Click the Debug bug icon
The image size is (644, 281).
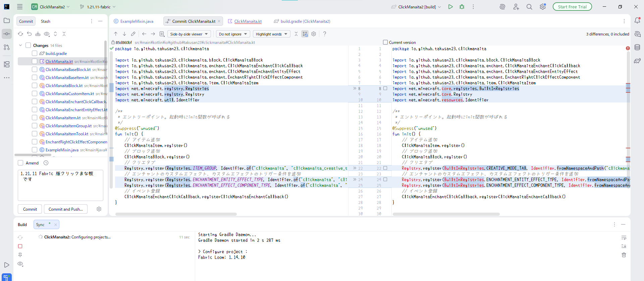462,7
